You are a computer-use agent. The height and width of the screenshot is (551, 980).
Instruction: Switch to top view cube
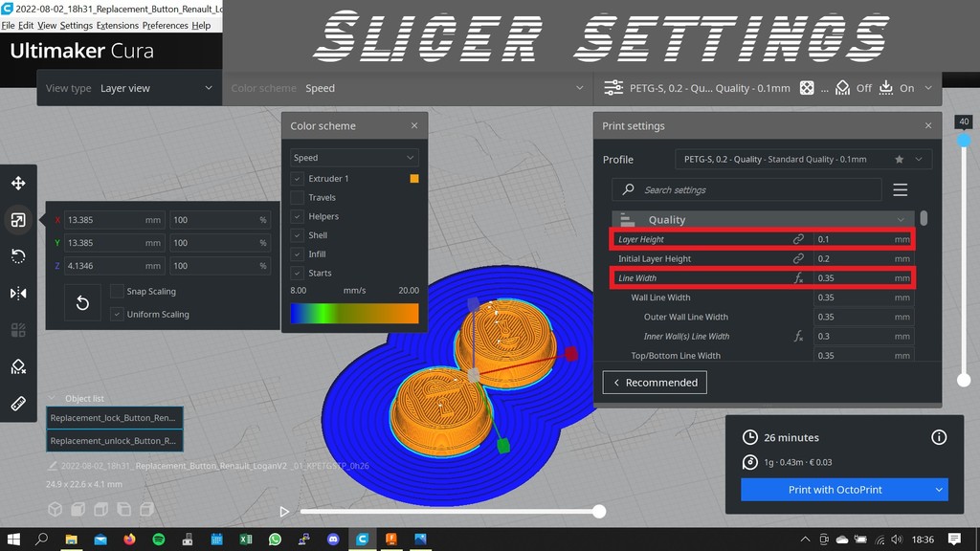click(100, 509)
